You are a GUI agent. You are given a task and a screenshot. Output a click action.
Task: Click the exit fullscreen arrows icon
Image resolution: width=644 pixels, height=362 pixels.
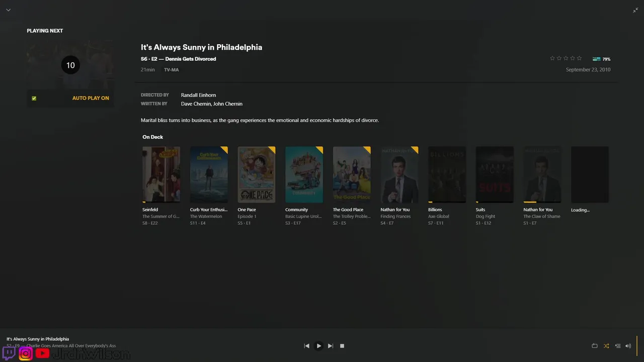click(x=635, y=10)
